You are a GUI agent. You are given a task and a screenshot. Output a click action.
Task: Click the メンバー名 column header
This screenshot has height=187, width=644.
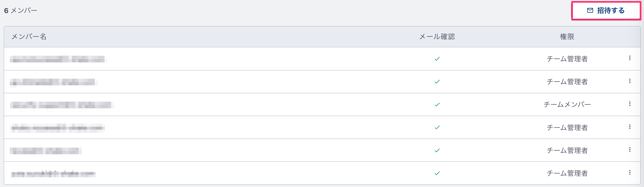[x=29, y=37]
